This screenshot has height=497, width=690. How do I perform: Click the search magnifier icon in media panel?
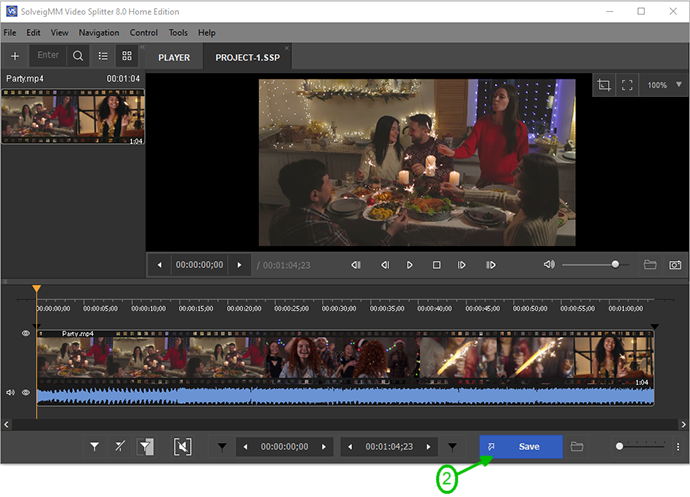(x=78, y=56)
